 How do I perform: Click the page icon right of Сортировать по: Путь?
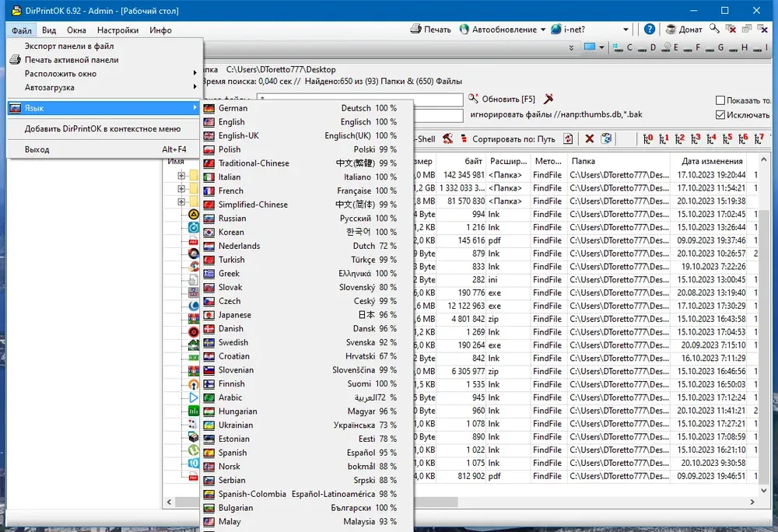(x=568, y=138)
